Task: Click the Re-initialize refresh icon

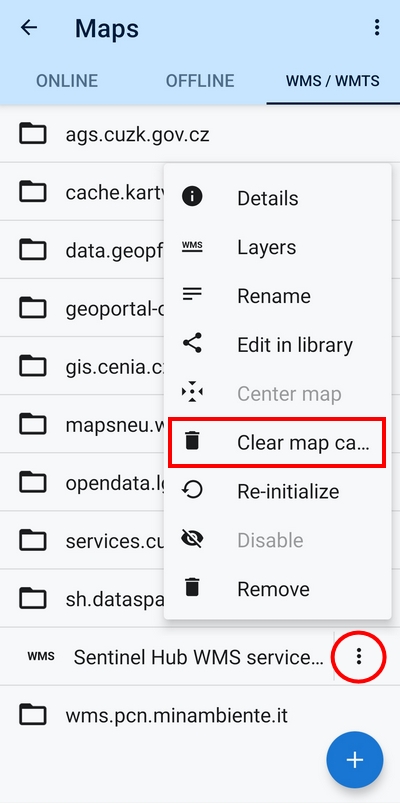Action: pos(192,490)
